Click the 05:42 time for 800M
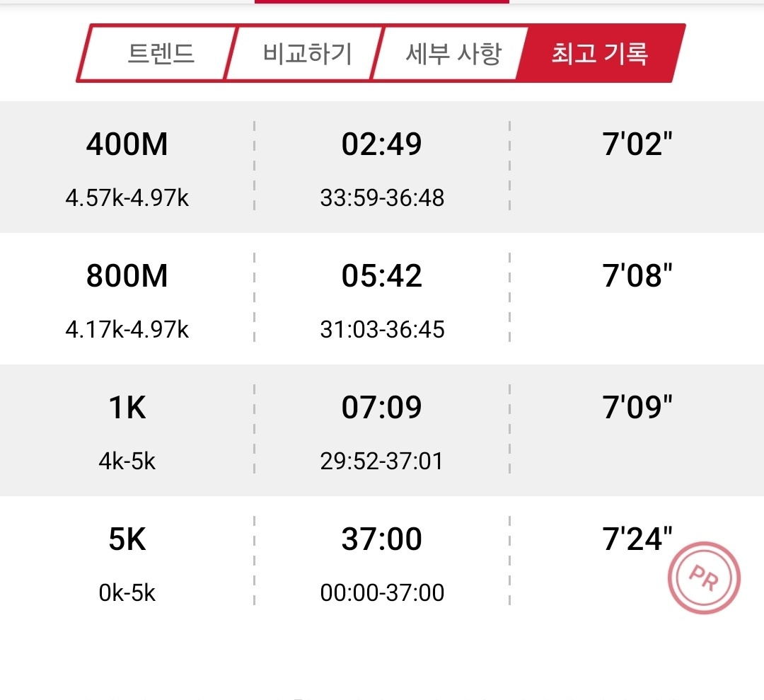The width and height of the screenshot is (764, 700). [x=382, y=276]
